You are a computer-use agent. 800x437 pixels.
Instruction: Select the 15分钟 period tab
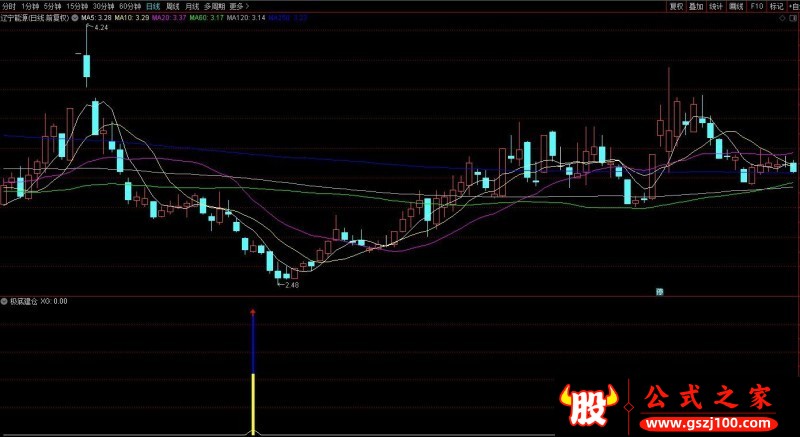[x=77, y=6]
